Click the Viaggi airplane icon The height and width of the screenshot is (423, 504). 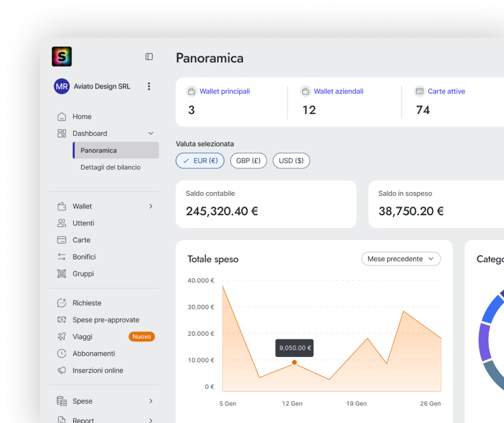[x=61, y=336]
